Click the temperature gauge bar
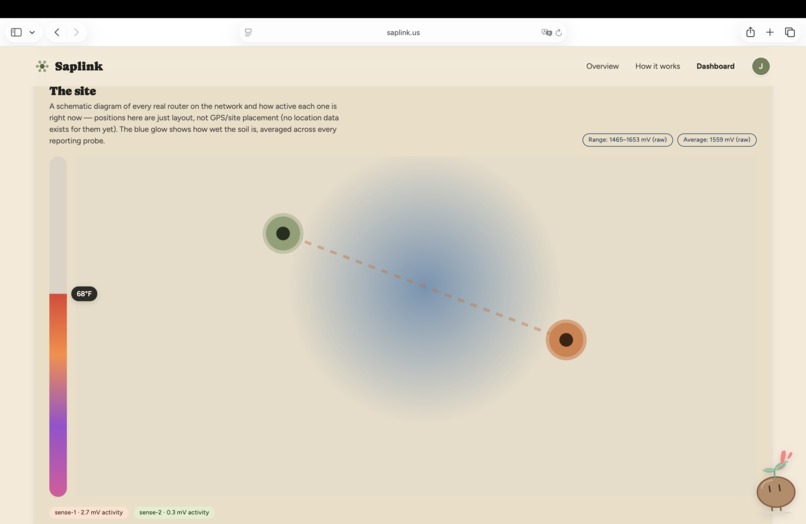 click(58, 327)
